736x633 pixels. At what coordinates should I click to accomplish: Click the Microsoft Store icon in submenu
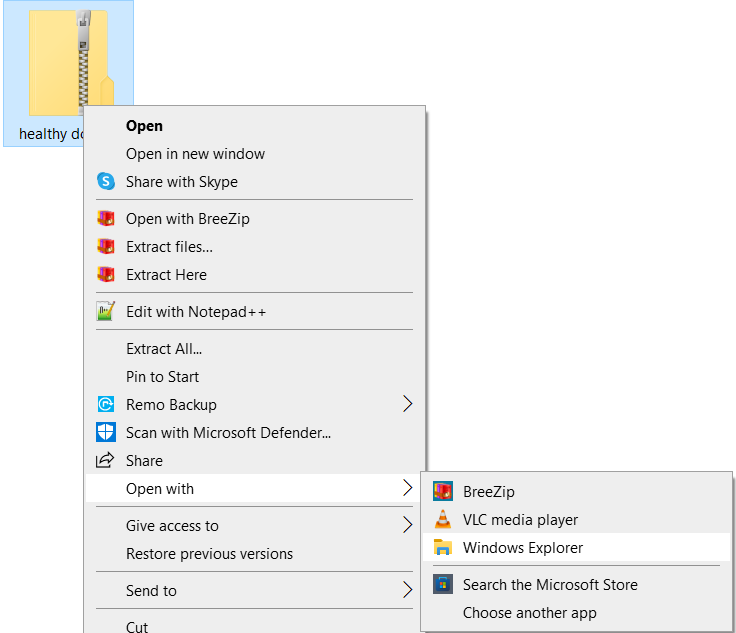(443, 585)
